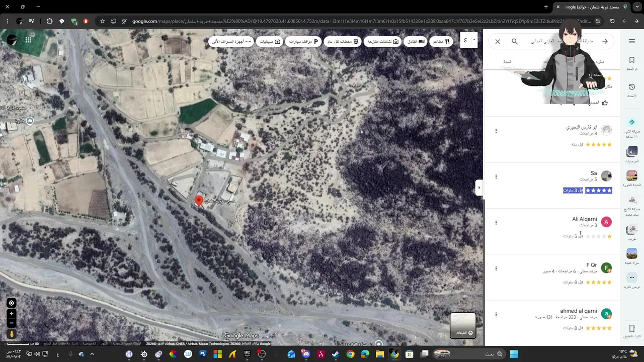Viewport: 644px width, 362px height.
Task: Click the Sa reviewer avatar
Action: tap(606, 176)
